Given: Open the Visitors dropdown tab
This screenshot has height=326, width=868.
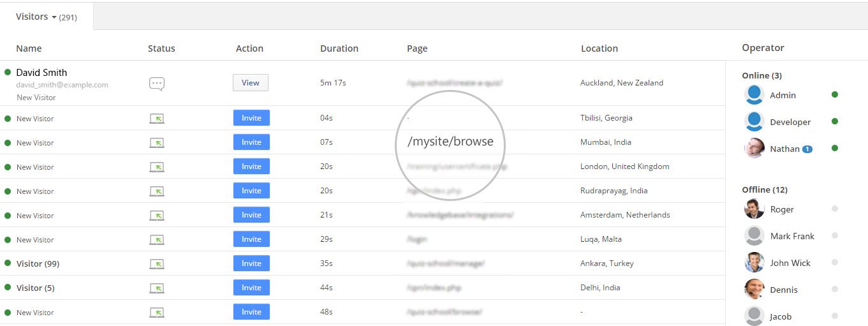Looking at the screenshot, I should tap(46, 17).
